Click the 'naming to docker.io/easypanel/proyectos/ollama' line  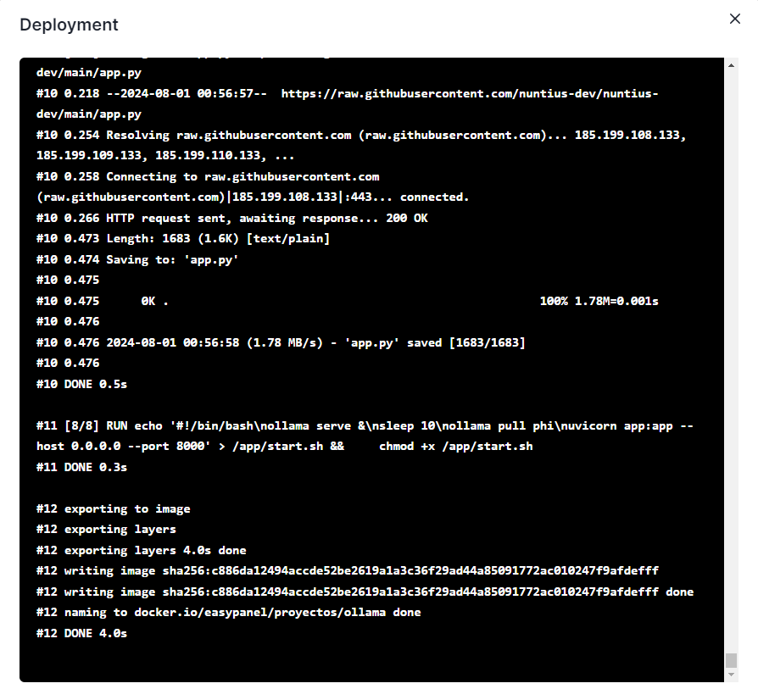coord(228,612)
